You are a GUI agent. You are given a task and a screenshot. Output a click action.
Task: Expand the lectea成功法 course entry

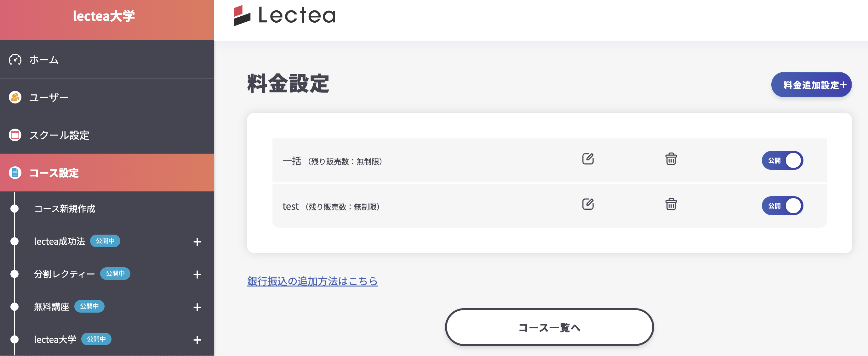coord(197,242)
